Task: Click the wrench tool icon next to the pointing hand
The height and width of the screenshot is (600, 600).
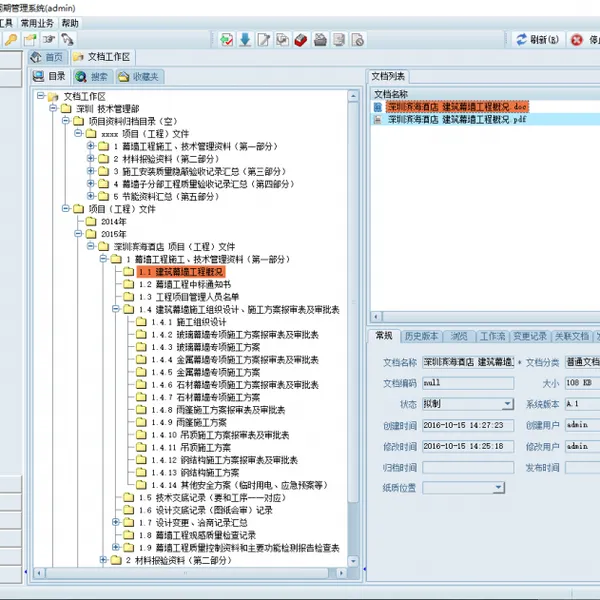Action: [67, 39]
